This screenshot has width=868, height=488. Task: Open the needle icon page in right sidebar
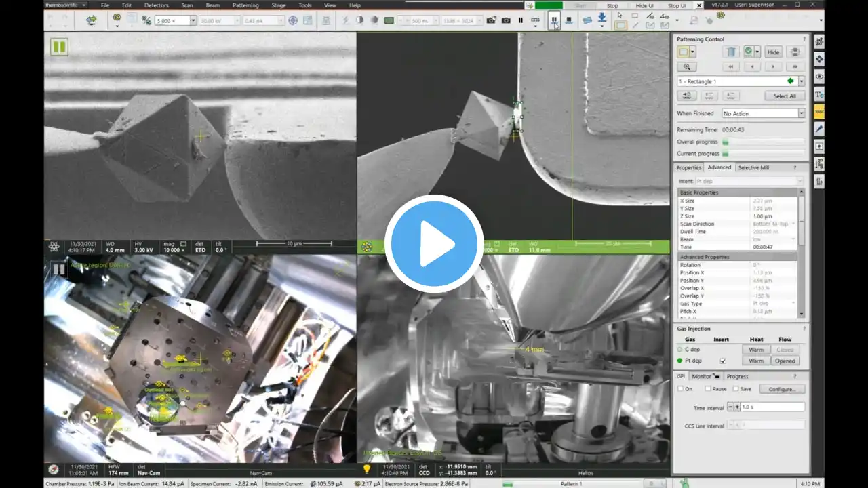tap(819, 129)
